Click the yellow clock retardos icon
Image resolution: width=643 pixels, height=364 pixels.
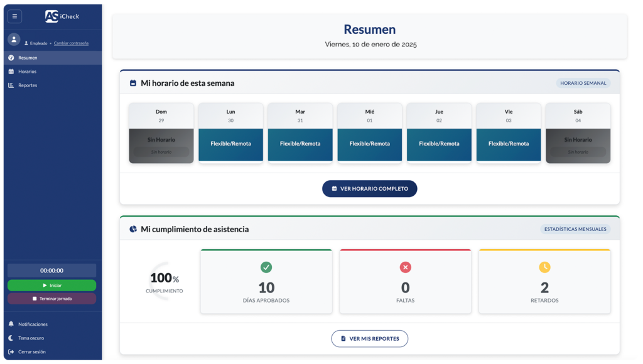tap(544, 267)
